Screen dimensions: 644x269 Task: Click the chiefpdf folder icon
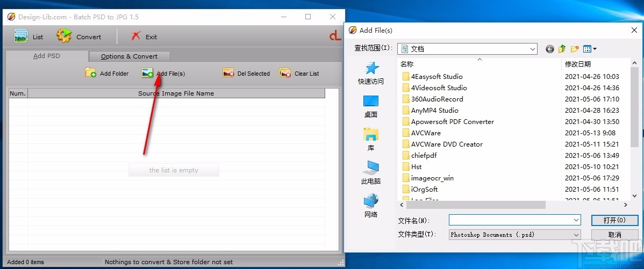[406, 155]
